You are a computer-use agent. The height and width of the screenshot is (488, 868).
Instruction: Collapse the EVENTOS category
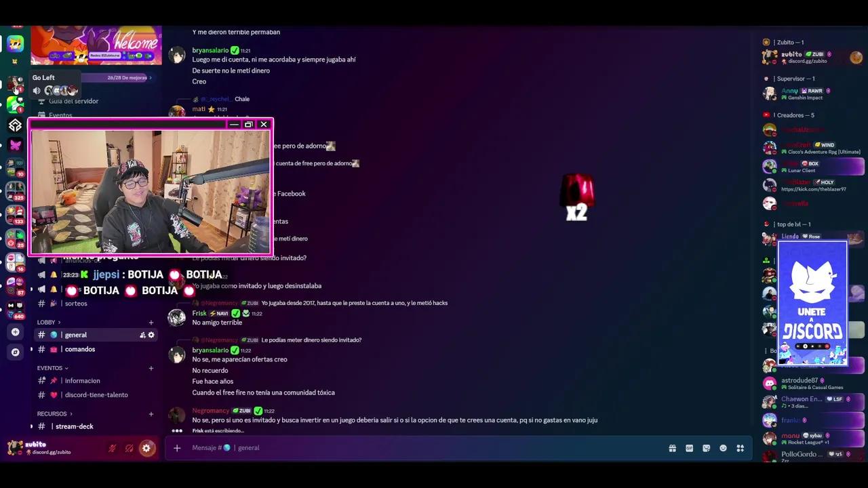(x=53, y=368)
